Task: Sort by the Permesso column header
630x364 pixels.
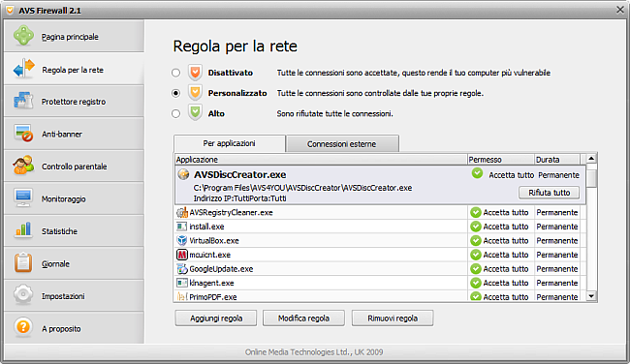Action: click(x=501, y=160)
